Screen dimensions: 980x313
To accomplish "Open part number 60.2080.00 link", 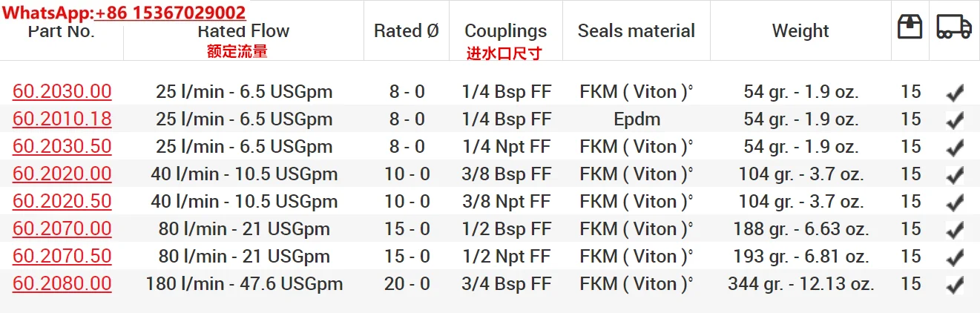I will pyautogui.click(x=62, y=284).
